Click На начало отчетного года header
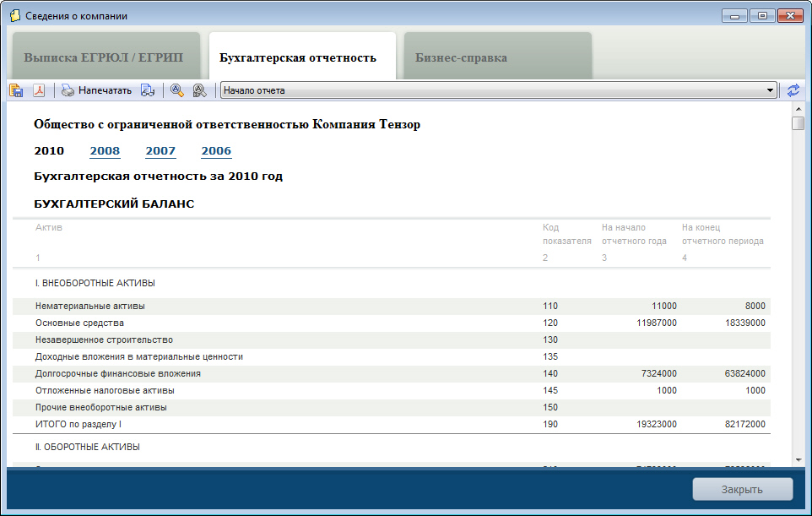 point(634,234)
